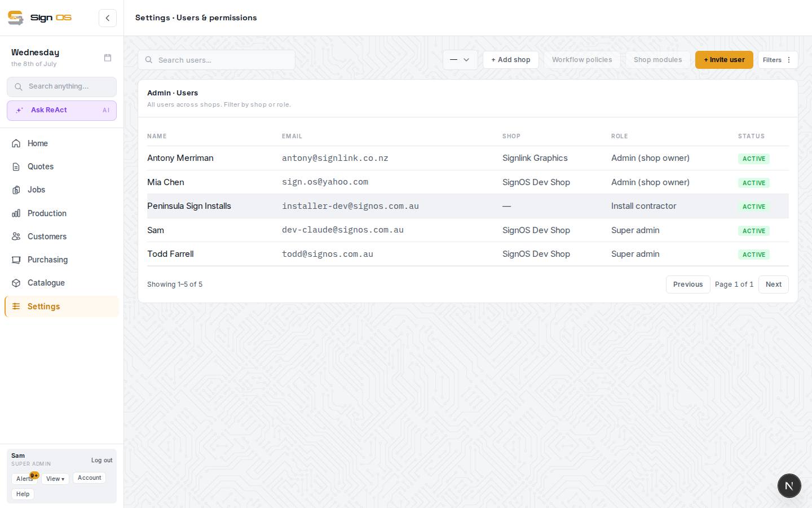Open the Catalogue menu item
The width and height of the screenshot is (812, 508).
click(x=61, y=283)
